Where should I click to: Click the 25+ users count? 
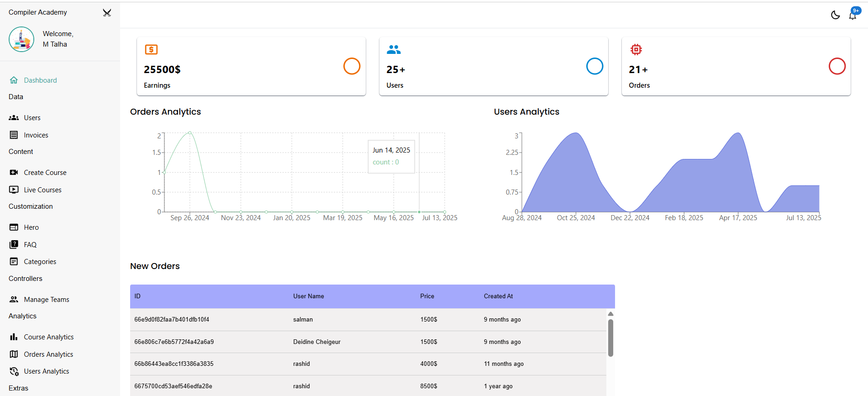point(396,69)
